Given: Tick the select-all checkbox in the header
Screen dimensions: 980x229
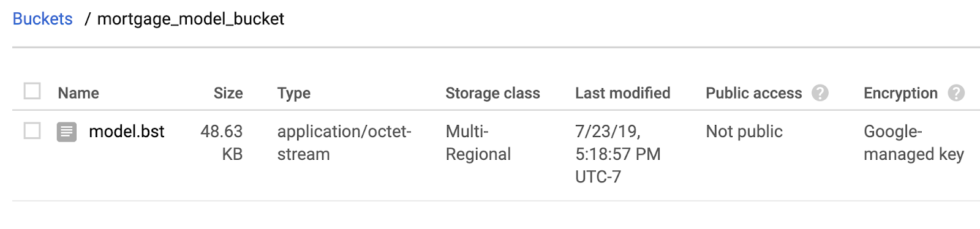Looking at the screenshot, I should click(32, 91).
